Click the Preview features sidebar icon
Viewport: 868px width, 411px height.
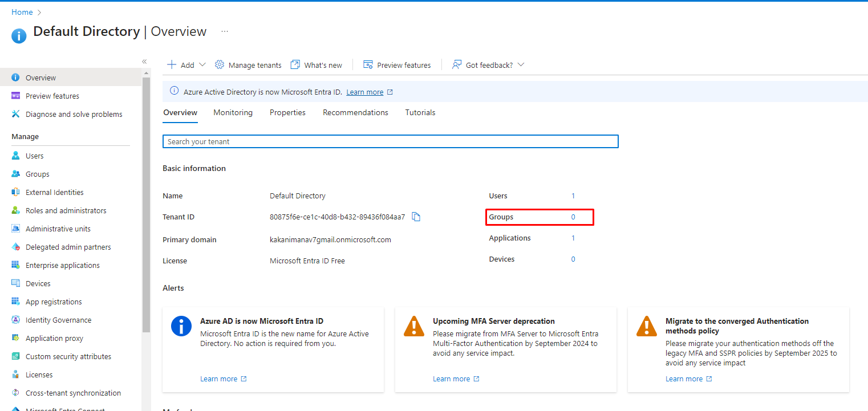click(15, 96)
